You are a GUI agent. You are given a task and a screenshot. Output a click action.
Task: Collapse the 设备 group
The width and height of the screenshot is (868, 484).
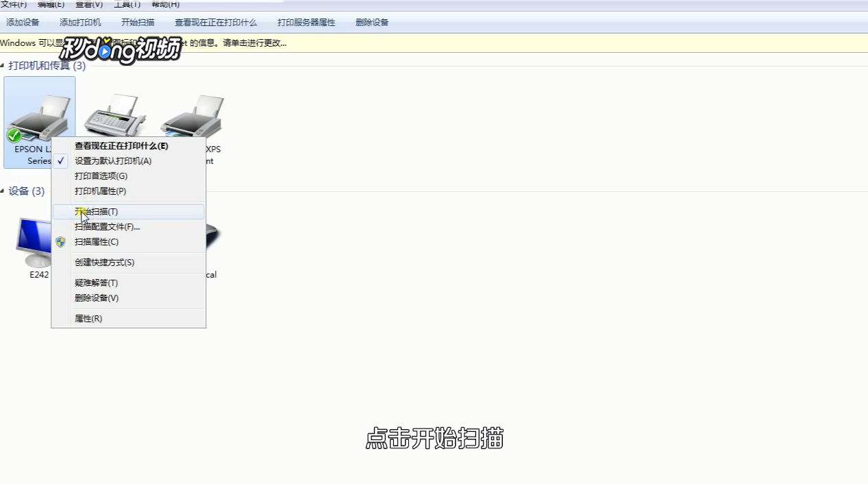2,191
